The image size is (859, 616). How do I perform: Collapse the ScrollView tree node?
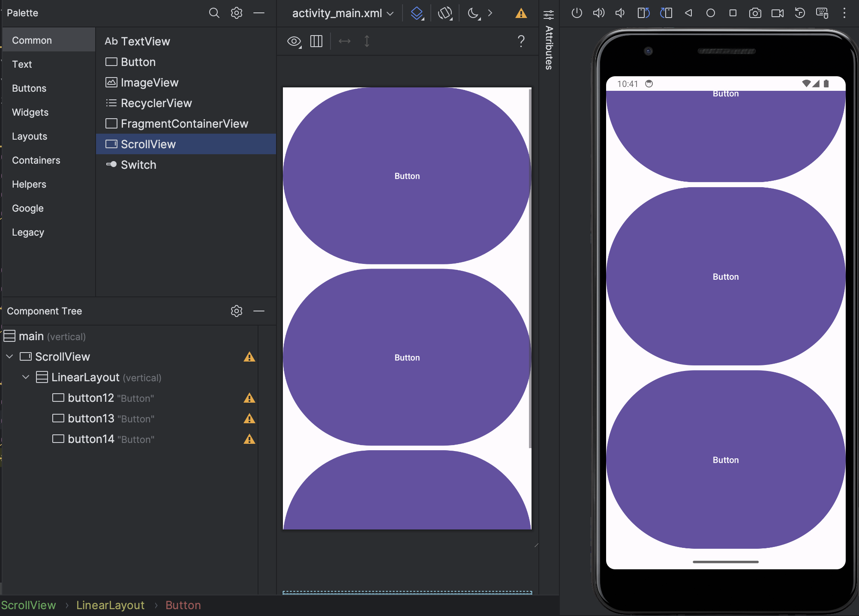click(9, 356)
